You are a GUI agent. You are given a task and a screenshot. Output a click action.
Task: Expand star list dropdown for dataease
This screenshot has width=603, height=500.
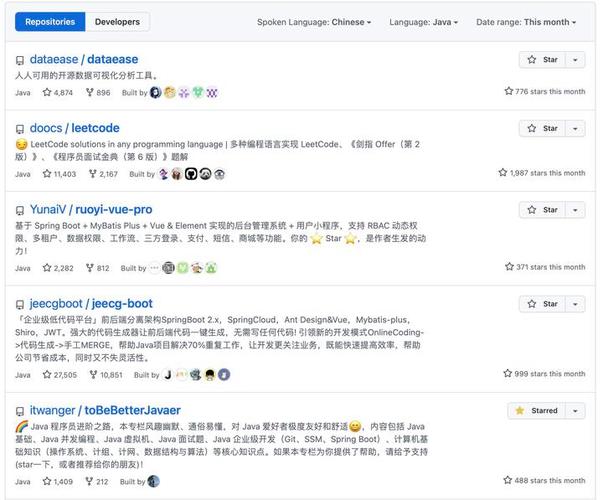point(575,60)
